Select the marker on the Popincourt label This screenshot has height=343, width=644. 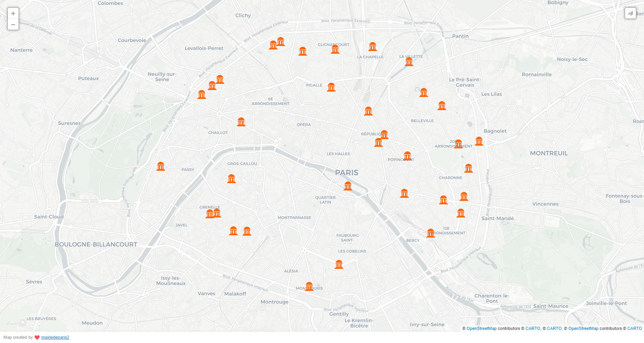pyautogui.click(x=408, y=156)
